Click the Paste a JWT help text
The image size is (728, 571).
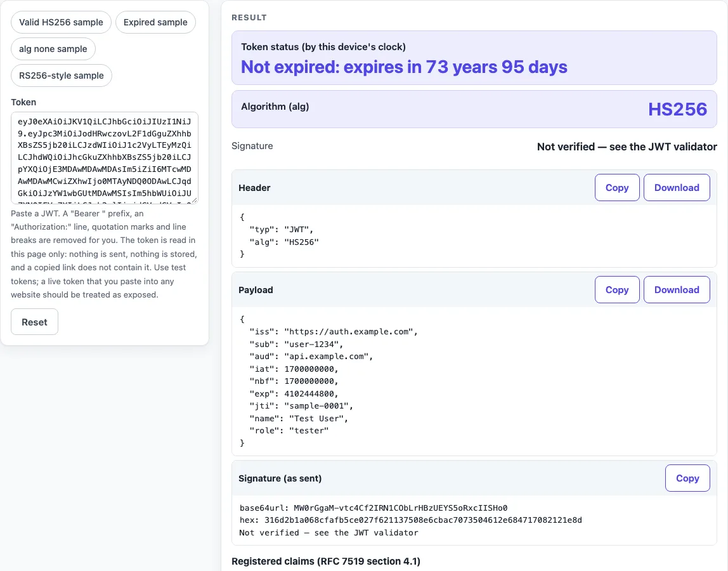(104, 254)
